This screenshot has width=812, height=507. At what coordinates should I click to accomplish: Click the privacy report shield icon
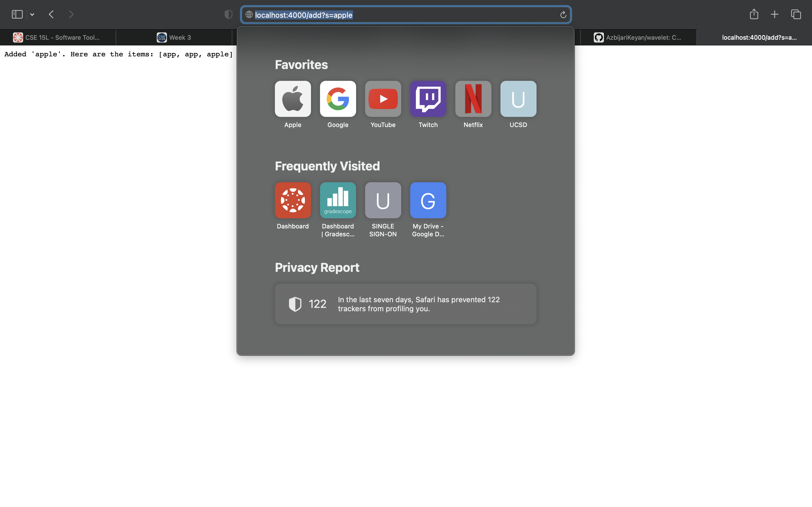coord(228,14)
